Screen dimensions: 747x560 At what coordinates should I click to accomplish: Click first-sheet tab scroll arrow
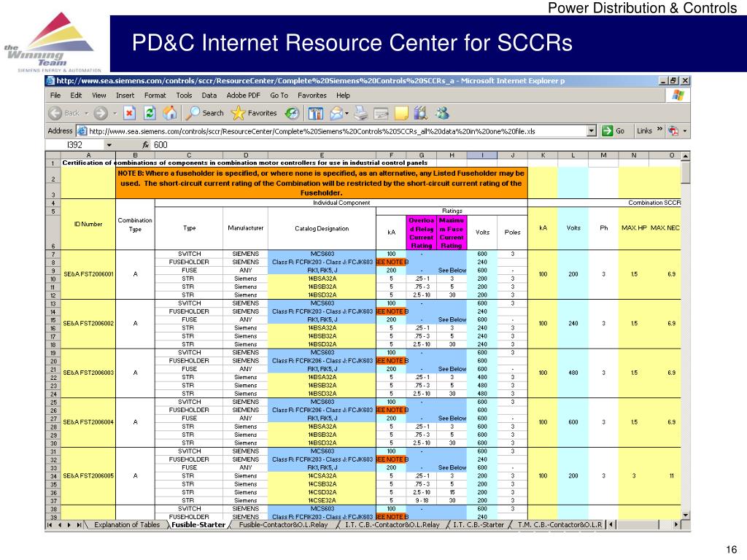49,525
